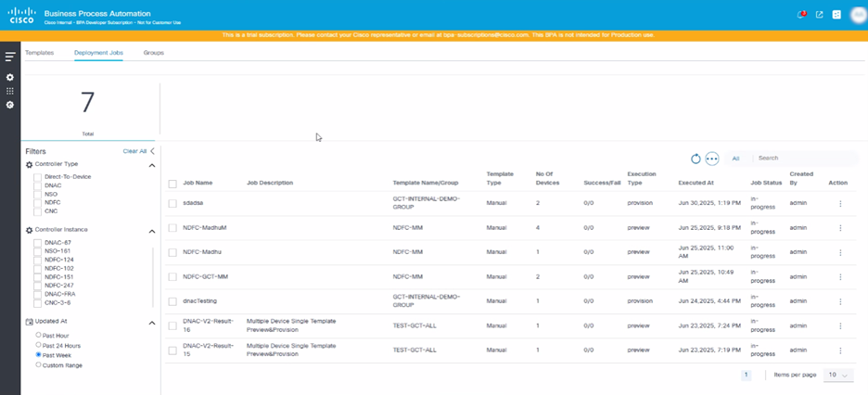
Task: Check the Direct-To-Device filter
Action: [38, 177]
